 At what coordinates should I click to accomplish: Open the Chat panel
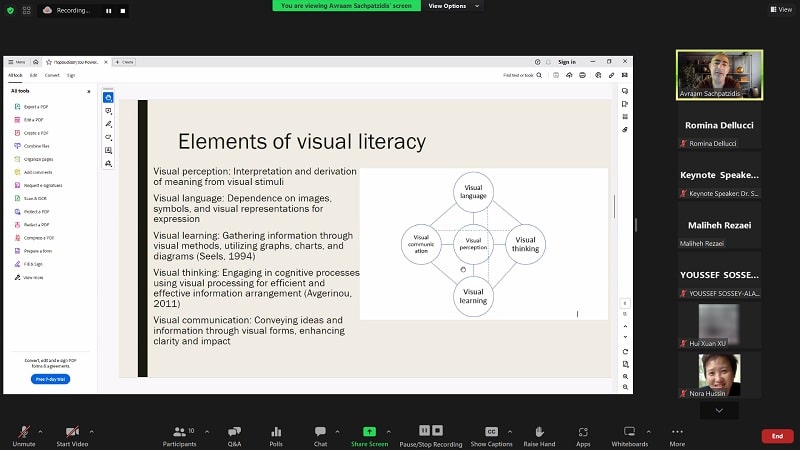point(320,435)
